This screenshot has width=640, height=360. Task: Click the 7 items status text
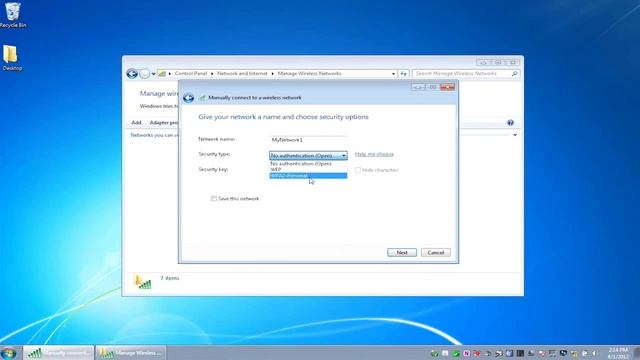click(169, 278)
